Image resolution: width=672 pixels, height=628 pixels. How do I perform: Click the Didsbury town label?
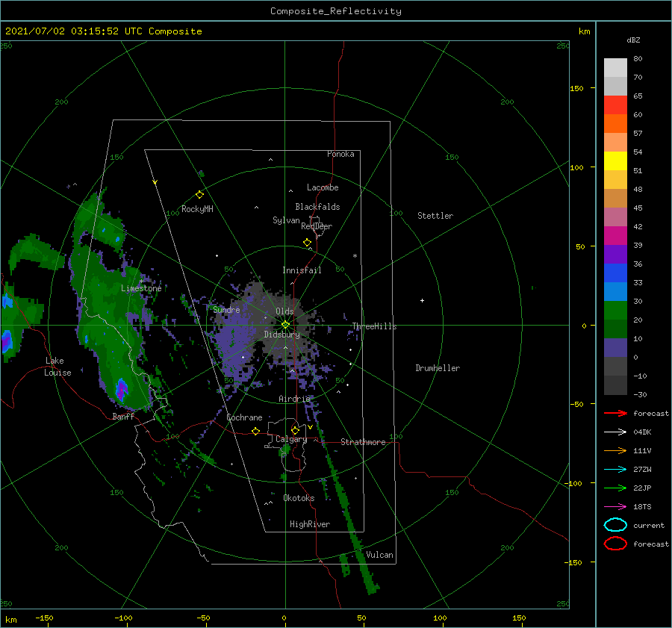281,335
